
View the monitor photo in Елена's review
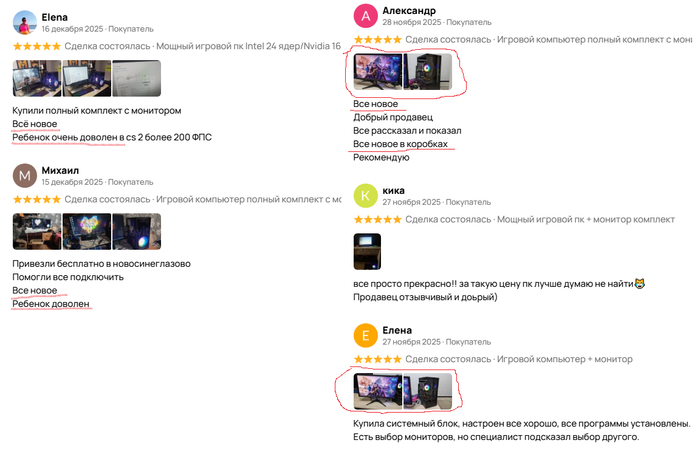tap(378, 391)
